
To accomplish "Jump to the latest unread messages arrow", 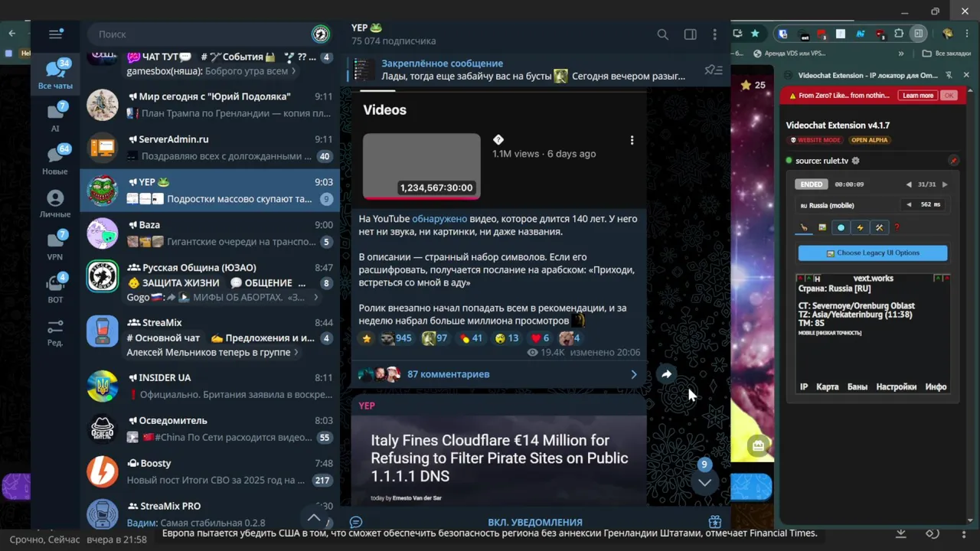I will (704, 481).
